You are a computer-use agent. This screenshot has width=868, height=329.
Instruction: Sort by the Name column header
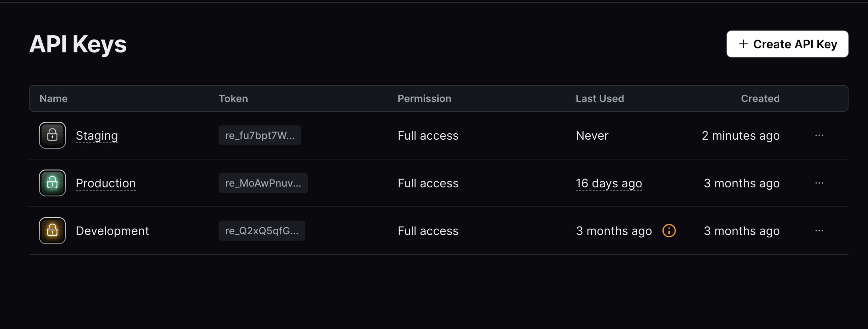(53, 98)
